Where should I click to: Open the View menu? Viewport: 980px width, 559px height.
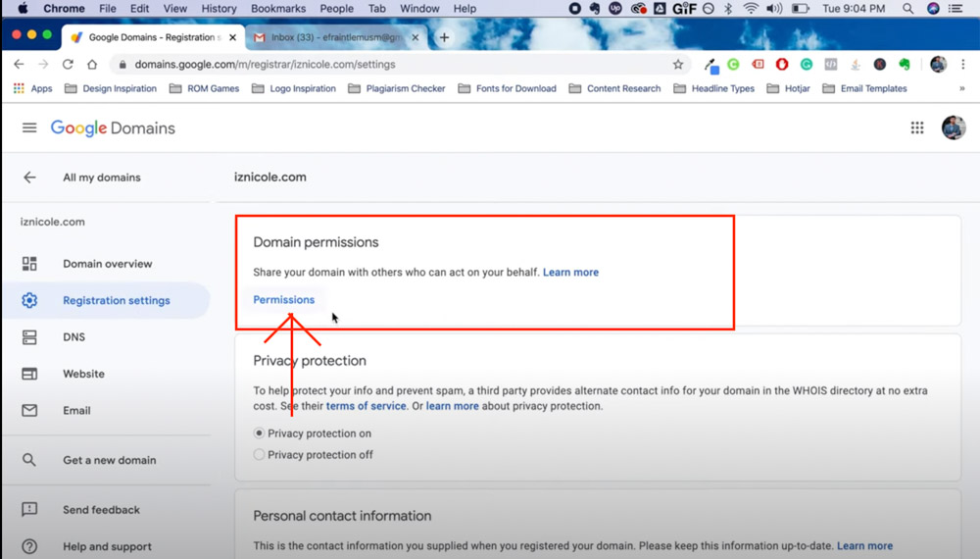(x=175, y=9)
